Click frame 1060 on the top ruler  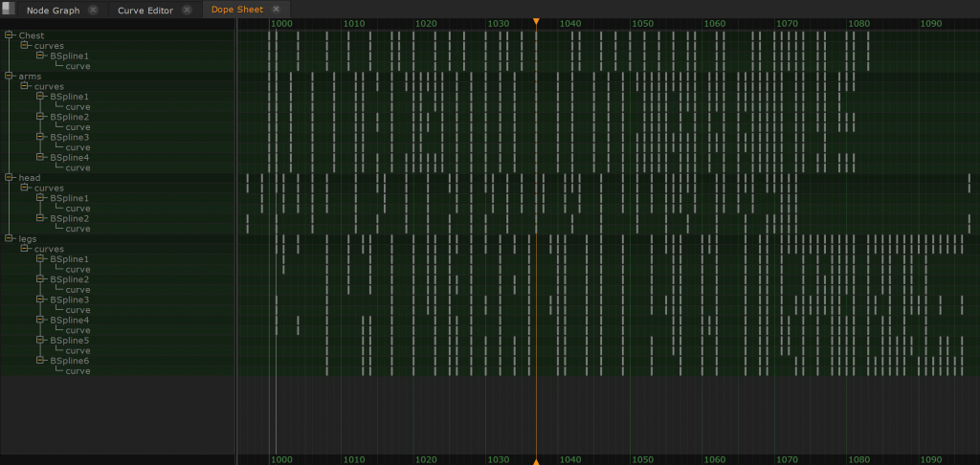click(x=715, y=23)
